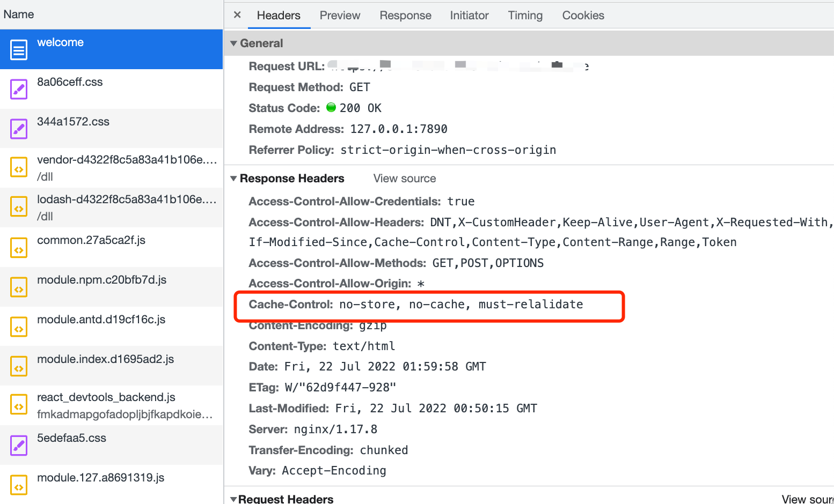Image resolution: width=834 pixels, height=504 pixels.
Task: Open the Timing tab
Action: [525, 16]
